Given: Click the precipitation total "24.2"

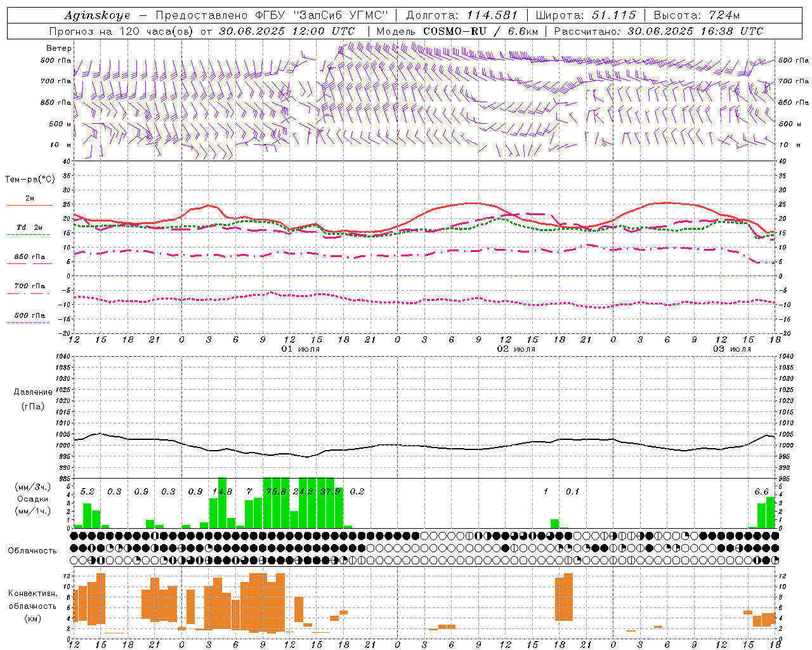Looking at the screenshot, I should point(303,491).
